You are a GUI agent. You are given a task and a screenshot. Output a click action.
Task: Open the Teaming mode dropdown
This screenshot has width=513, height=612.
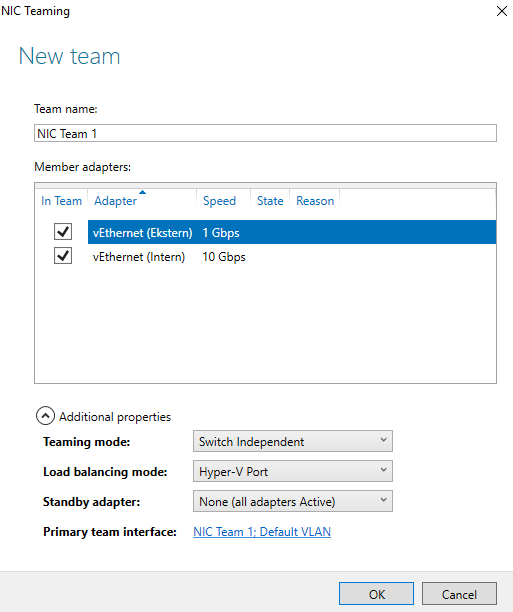pyautogui.click(x=292, y=441)
